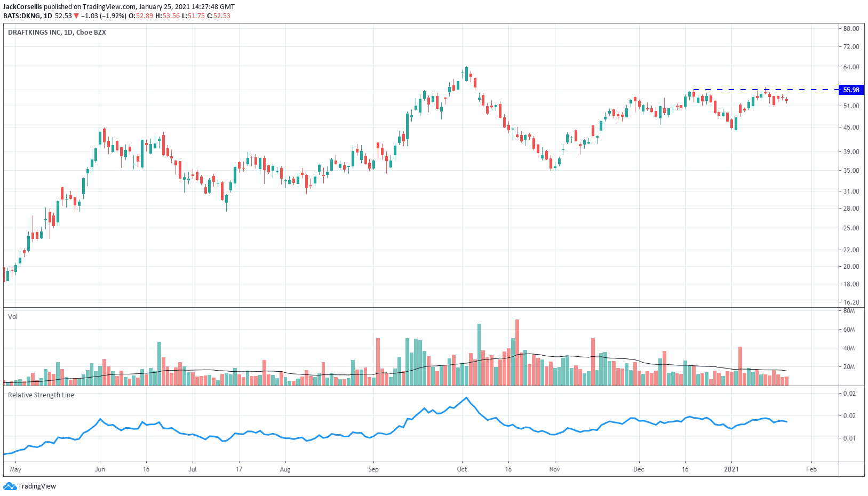Click the 25.00 price axis label
The image size is (868, 496).
[851, 228]
